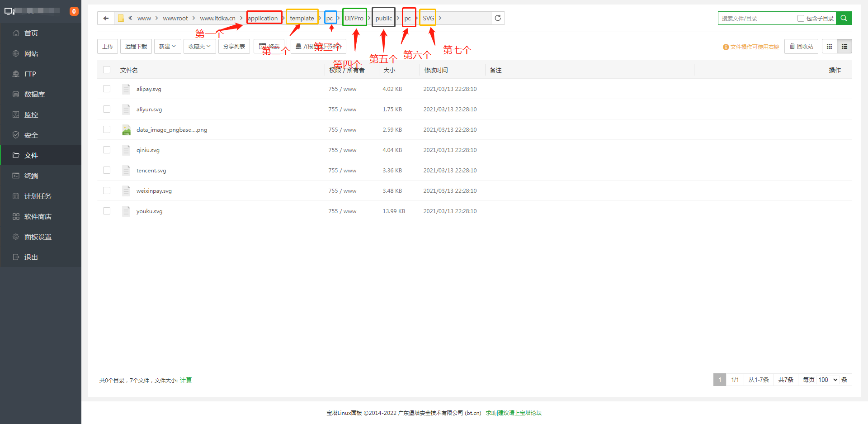Open 安全 security in sidebar
868x424 pixels.
click(x=41, y=135)
